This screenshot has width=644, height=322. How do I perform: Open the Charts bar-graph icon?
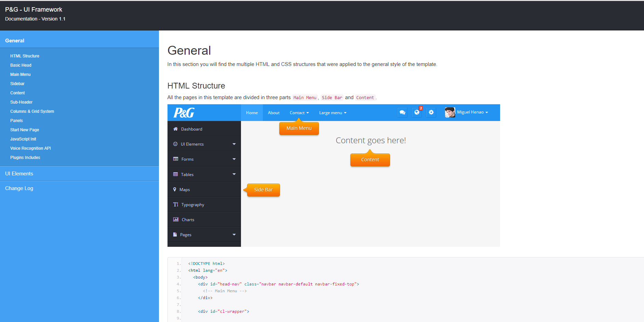point(175,219)
